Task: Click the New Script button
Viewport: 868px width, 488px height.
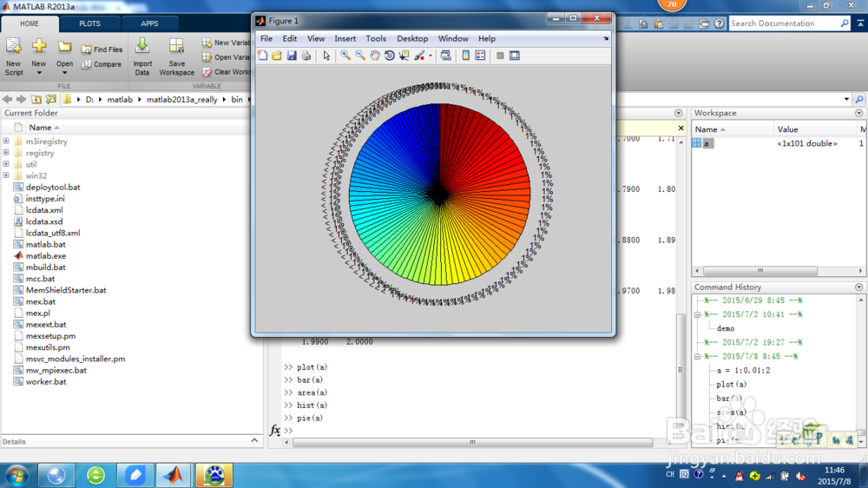Action: (14, 56)
